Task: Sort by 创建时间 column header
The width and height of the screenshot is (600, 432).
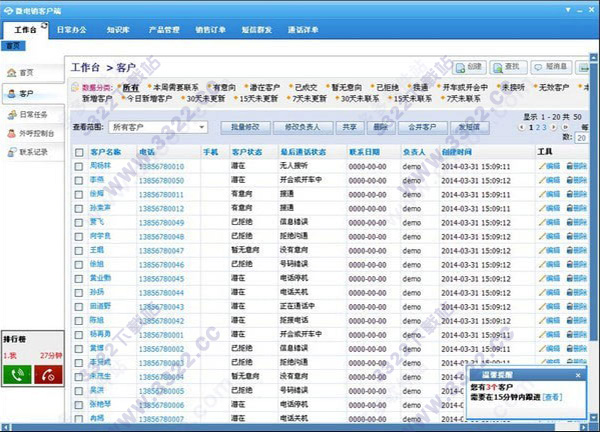Action: point(457,152)
